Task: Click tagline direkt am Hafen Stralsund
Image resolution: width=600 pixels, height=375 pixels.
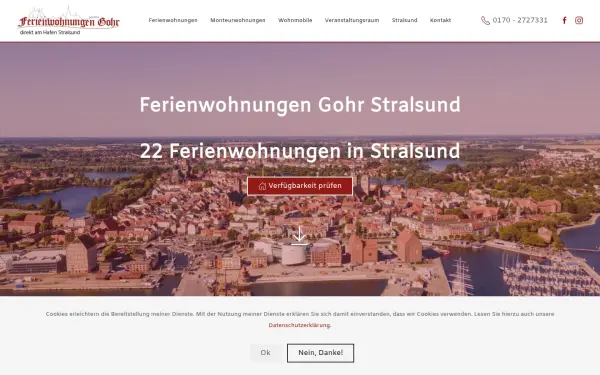Action: 50,33
